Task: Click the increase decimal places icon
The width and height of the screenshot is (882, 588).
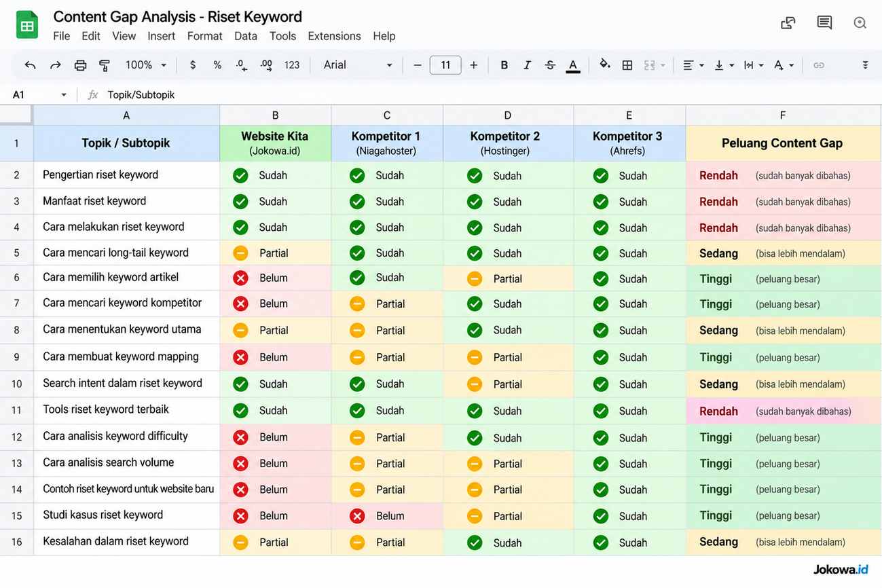Action: pos(266,65)
